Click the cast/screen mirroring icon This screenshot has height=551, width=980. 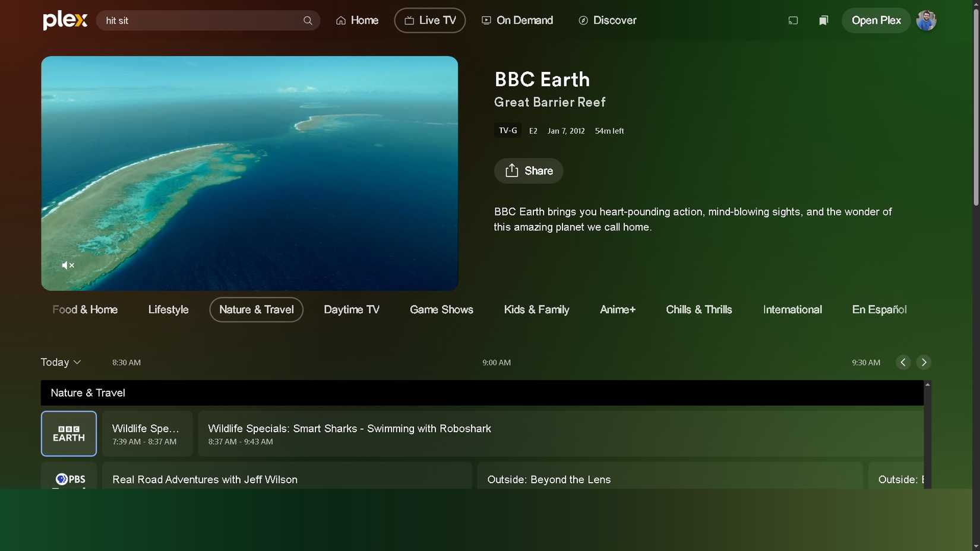[793, 20]
